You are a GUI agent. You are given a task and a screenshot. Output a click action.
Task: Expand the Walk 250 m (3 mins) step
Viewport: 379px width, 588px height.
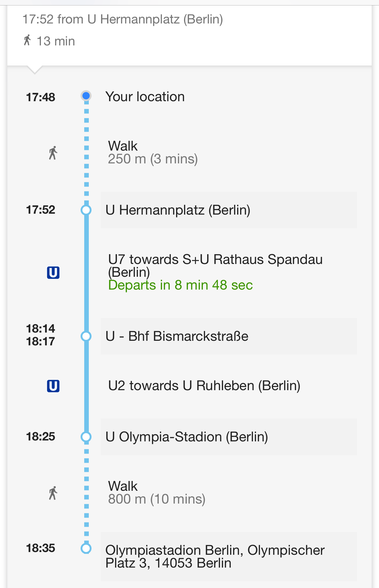[x=153, y=152]
